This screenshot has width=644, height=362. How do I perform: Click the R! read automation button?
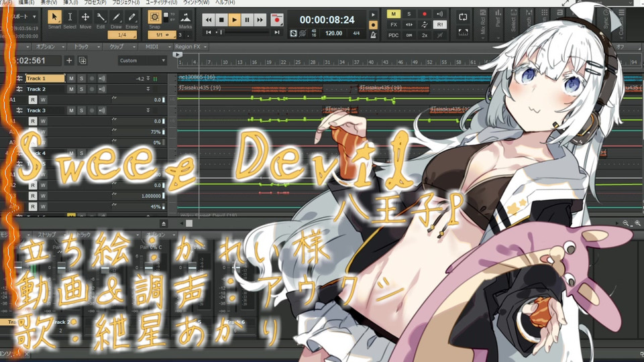tap(440, 25)
